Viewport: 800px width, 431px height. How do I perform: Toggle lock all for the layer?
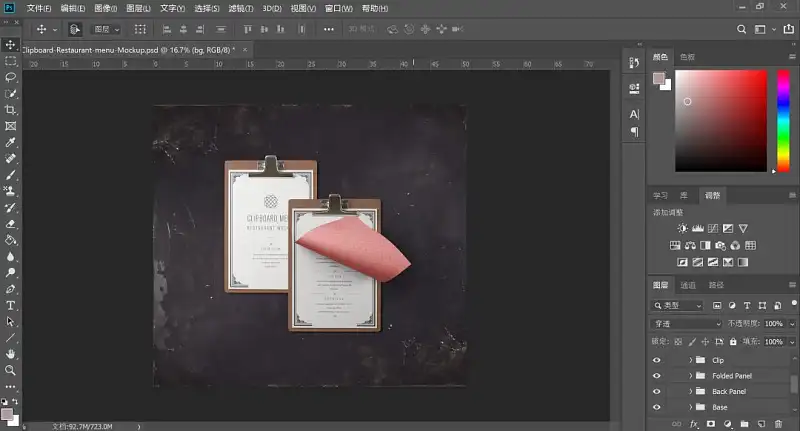click(733, 342)
